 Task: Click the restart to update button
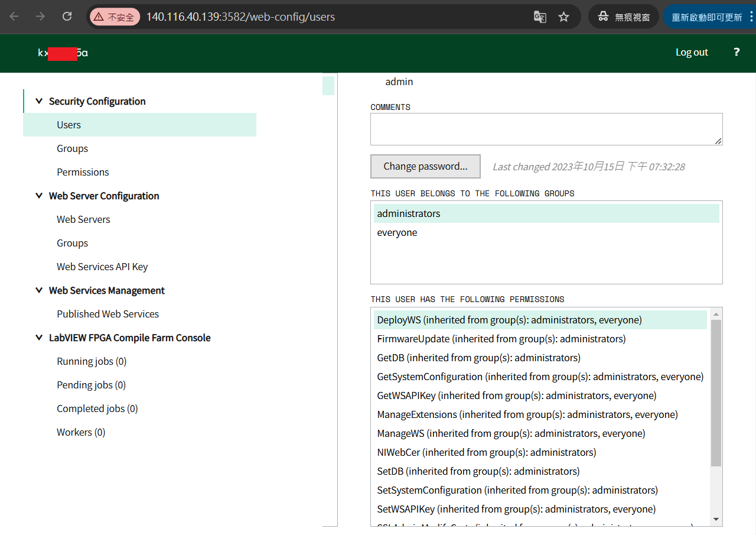point(709,17)
